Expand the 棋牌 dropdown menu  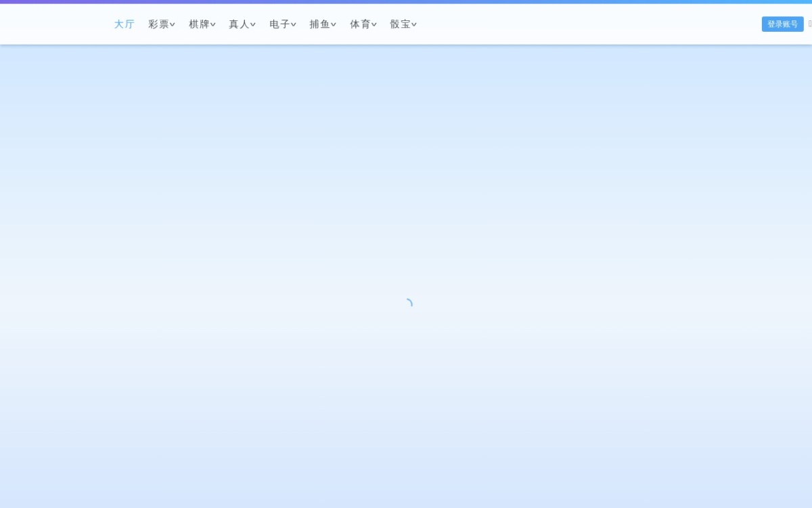pos(202,24)
